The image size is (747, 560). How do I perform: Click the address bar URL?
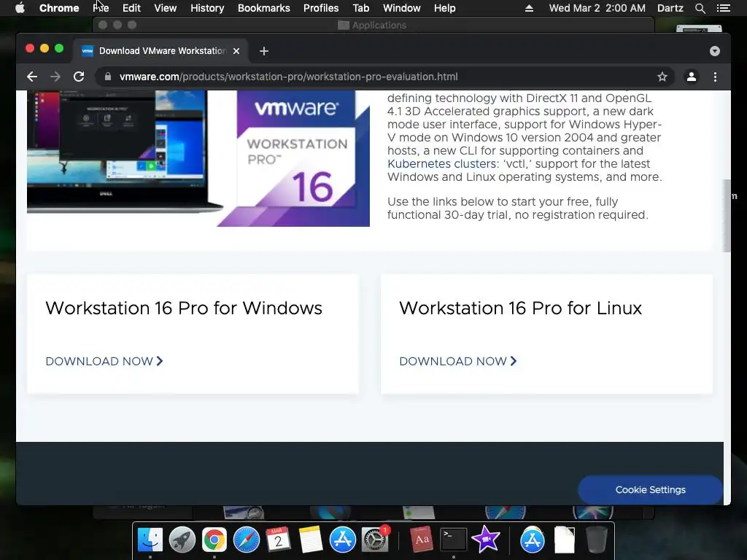pyautogui.click(x=288, y=77)
